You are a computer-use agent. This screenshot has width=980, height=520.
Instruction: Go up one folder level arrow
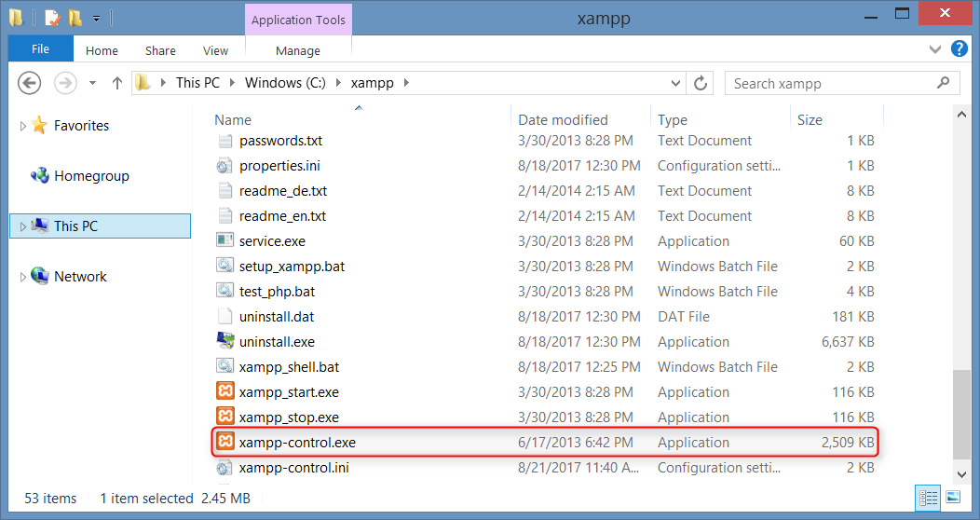coord(116,83)
